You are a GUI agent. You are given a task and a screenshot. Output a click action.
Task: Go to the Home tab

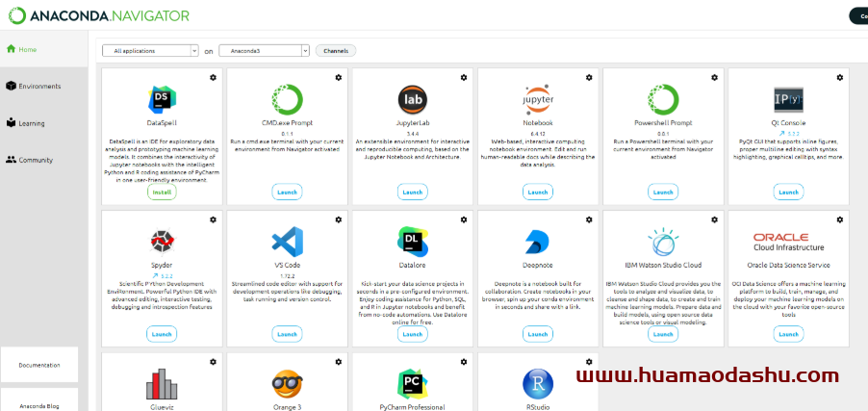[x=43, y=49]
